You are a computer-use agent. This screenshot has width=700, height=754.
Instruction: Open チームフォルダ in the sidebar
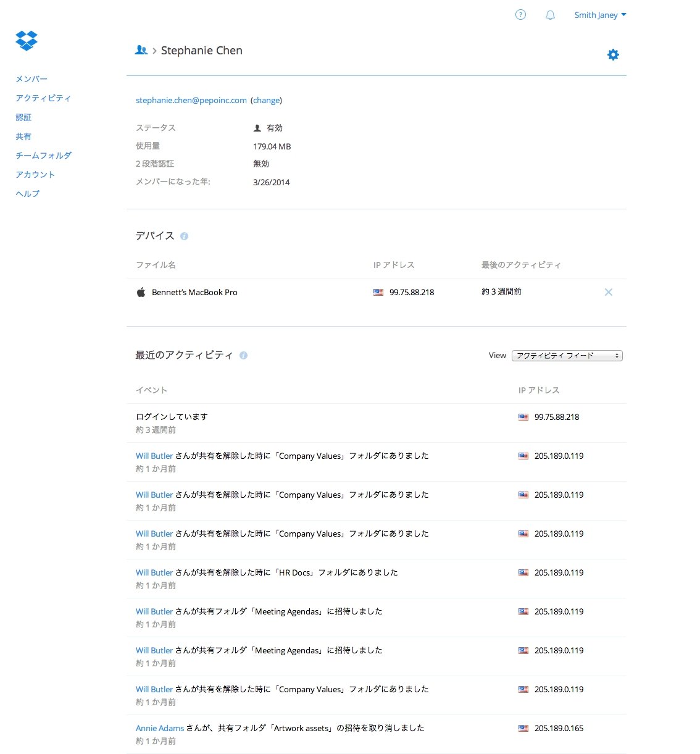tap(44, 156)
